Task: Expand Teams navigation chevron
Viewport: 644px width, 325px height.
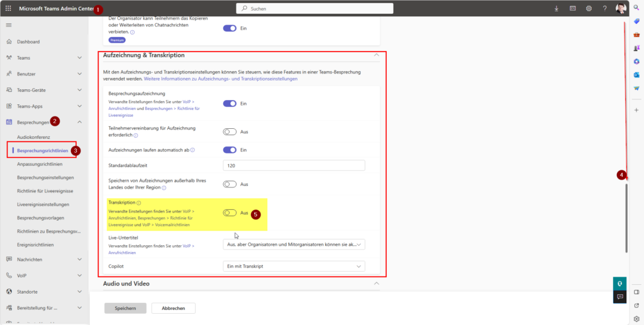Action: pos(80,58)
